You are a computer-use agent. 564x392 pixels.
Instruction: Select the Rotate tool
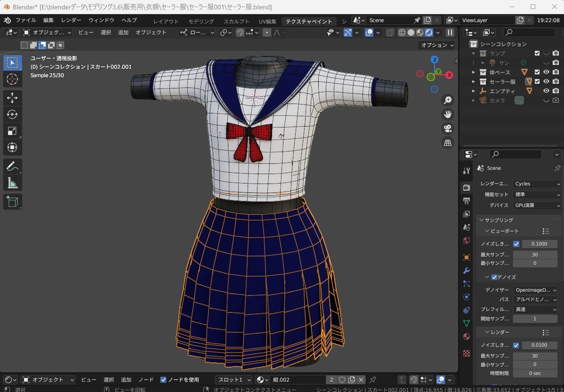[x=12, y=115]
